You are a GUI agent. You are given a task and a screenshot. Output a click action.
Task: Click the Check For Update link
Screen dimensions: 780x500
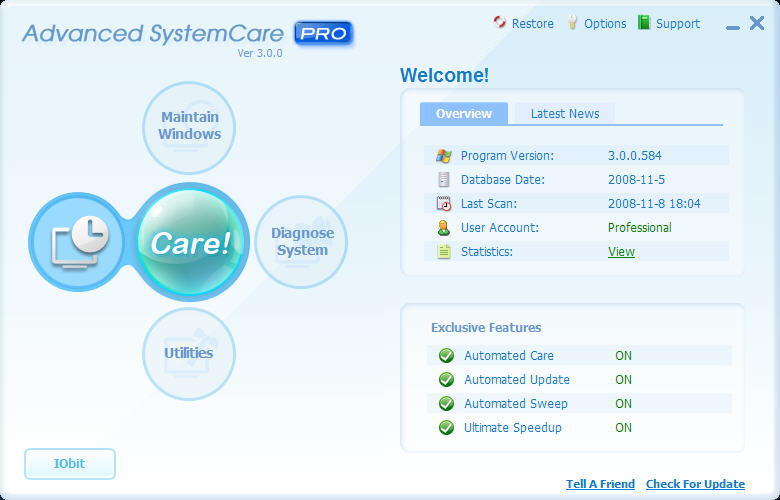tap(695, 484)
